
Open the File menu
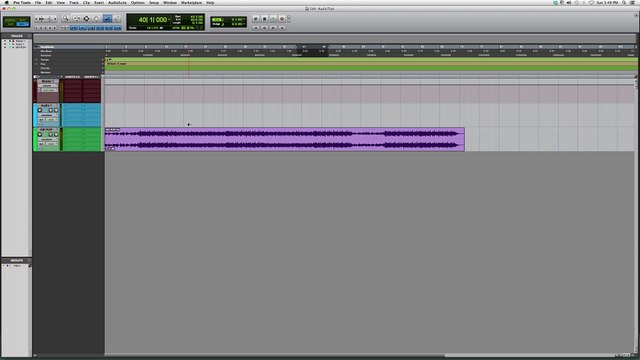[38, 2]
